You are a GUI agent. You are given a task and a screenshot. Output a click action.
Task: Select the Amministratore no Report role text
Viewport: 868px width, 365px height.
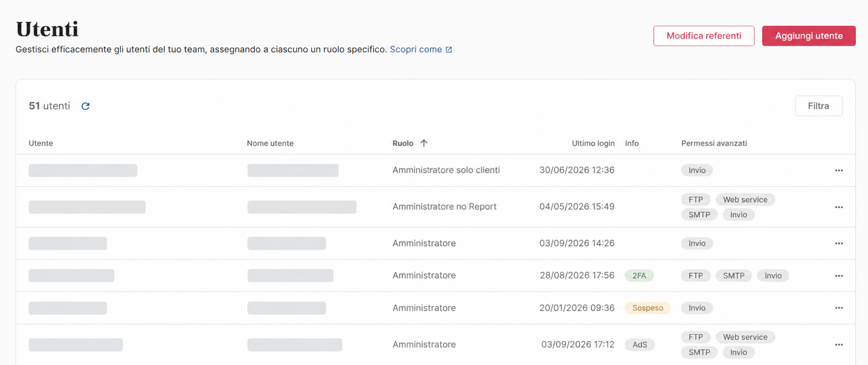point(445,207)
